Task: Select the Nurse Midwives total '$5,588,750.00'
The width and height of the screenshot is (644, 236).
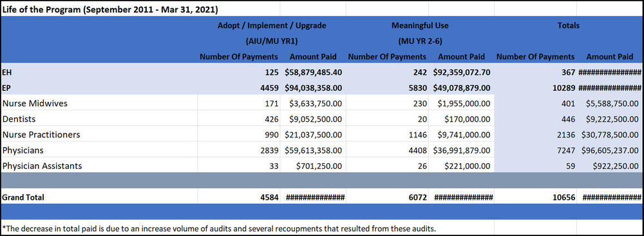Action: point(612,104)
